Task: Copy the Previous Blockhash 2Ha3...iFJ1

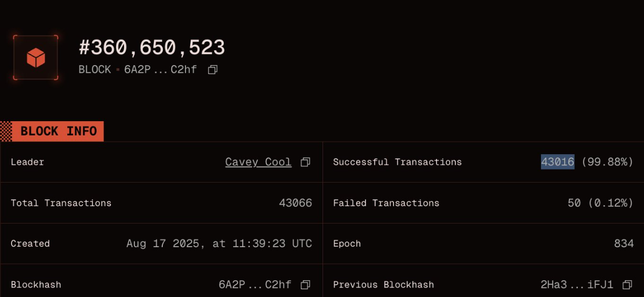Action: click(627, 284)
